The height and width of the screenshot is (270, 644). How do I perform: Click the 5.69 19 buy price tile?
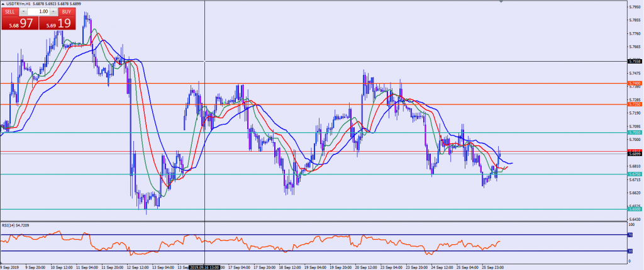pyautogui.click(x=57, y=23)
